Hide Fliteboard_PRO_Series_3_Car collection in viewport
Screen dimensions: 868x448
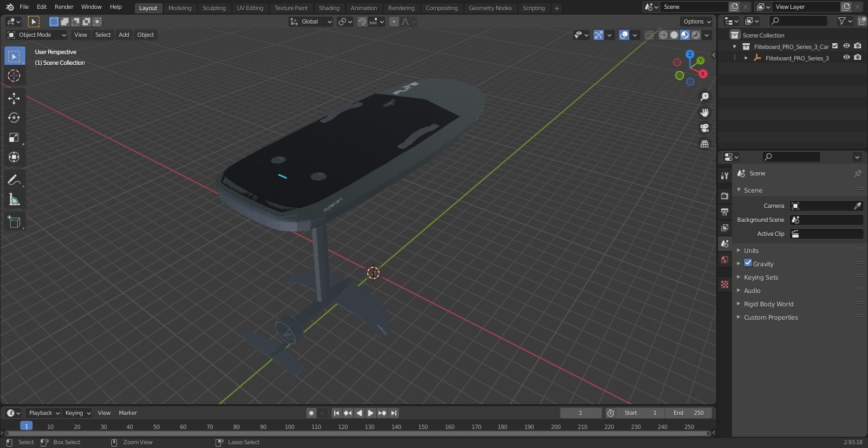[x=846, y=46]
